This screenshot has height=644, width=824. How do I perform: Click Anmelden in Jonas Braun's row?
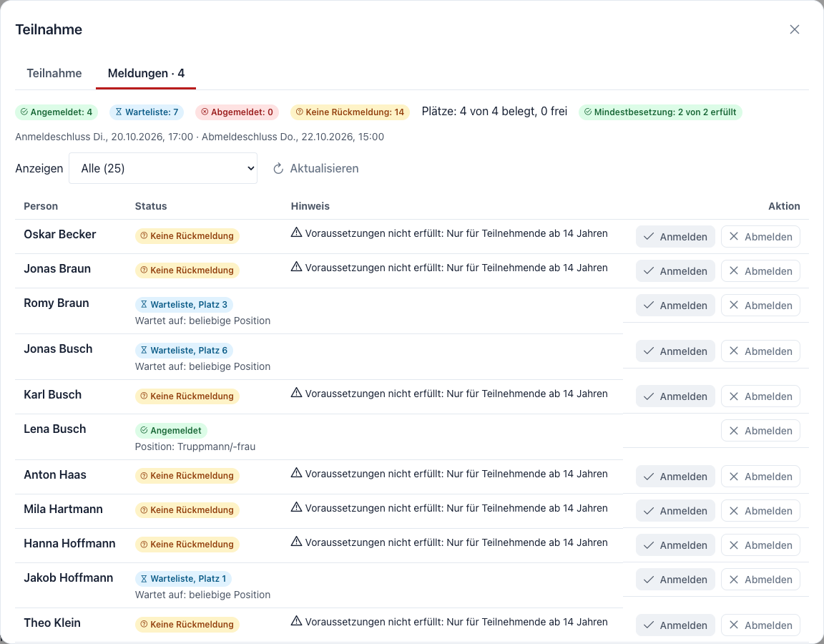[x=675, y=270]
